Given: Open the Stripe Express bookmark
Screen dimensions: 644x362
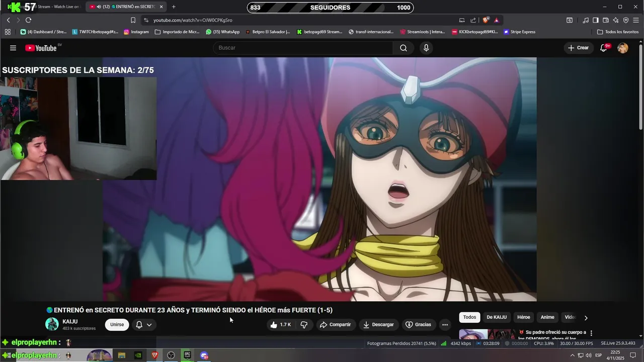Looking at the screenshot, I should [519, 32].
